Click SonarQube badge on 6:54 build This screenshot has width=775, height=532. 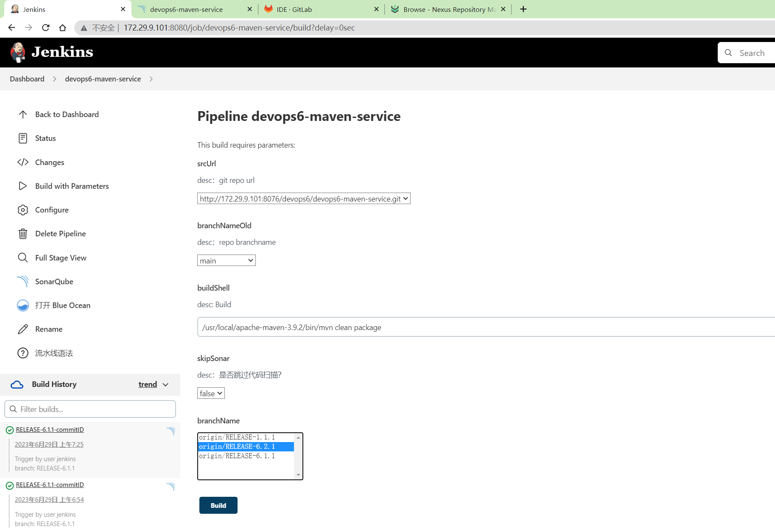(171, 486)
